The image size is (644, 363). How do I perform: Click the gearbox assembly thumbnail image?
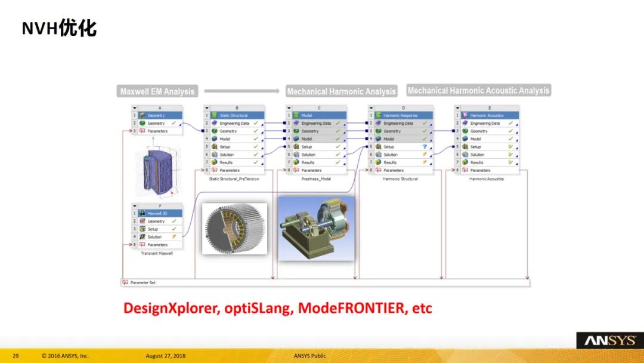(316, 229)
